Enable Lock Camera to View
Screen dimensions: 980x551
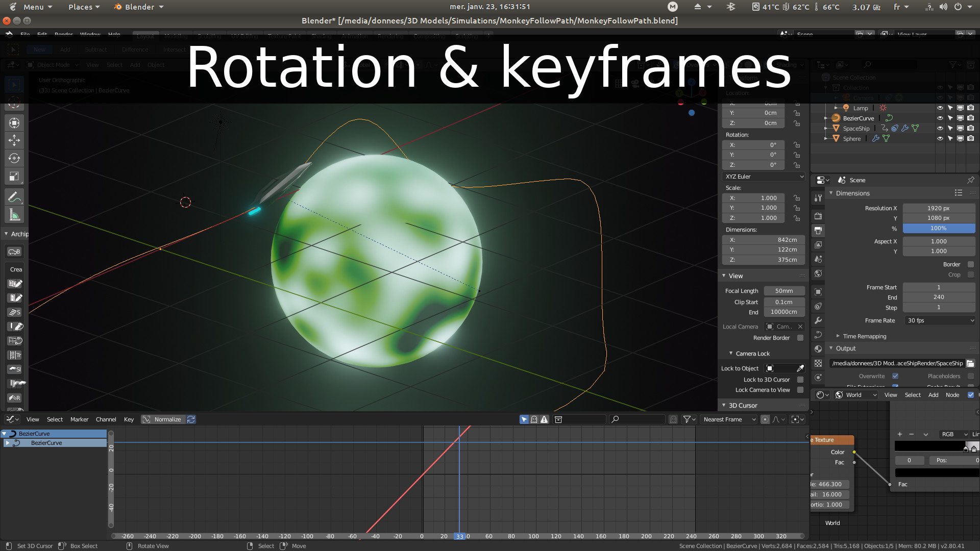(800, 390)
